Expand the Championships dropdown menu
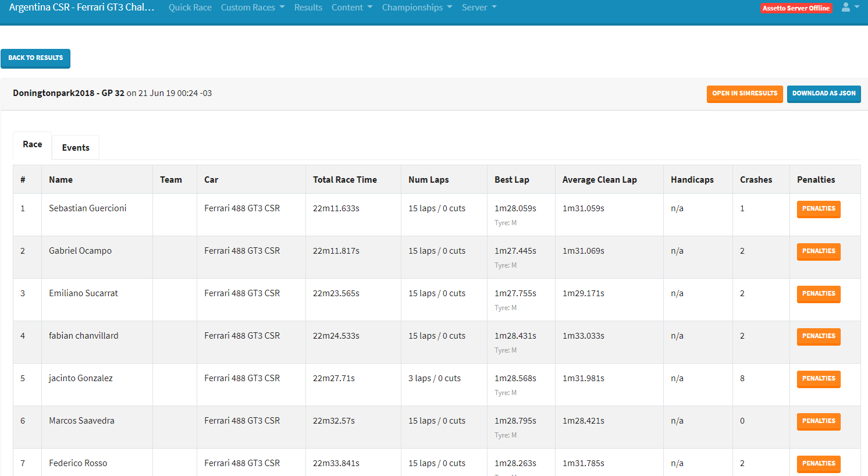This screenshot has height=476, width=868. point(417,8)
